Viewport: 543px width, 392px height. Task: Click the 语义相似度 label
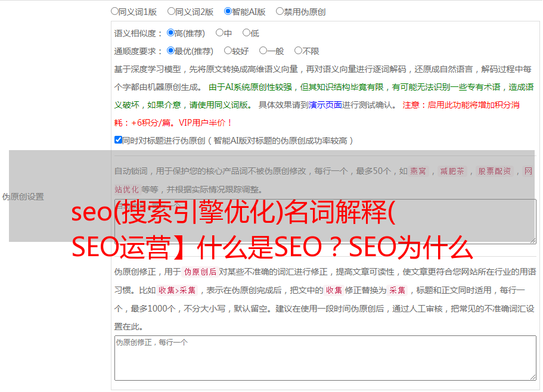coord(138,33)
